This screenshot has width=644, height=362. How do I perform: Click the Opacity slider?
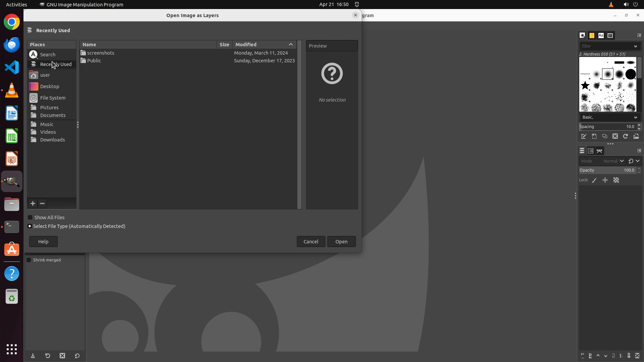pos(606,170)
